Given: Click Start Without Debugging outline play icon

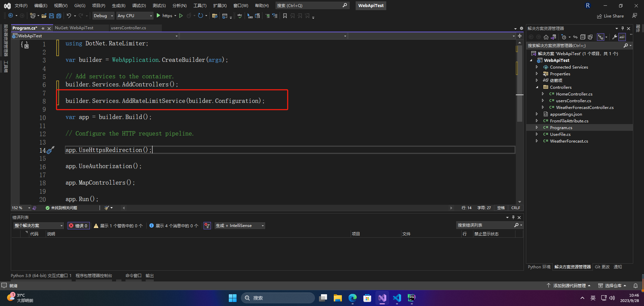Looking at the screenshot, I should (181, 16).
